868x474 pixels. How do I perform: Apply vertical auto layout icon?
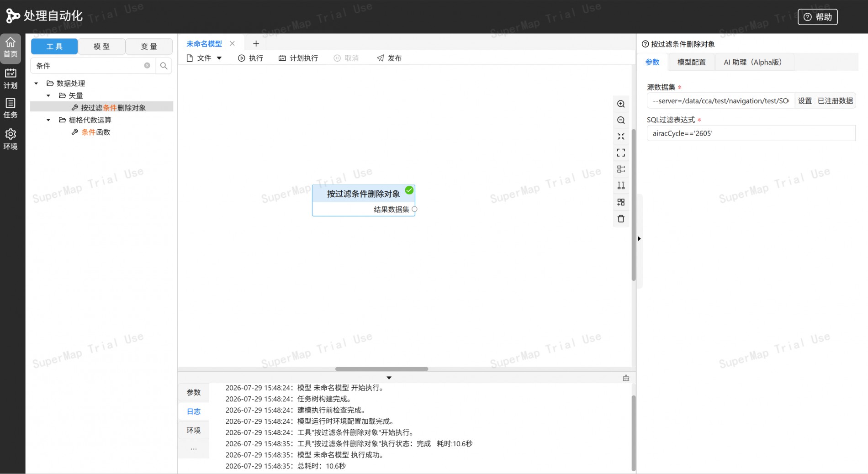point(621,185)
